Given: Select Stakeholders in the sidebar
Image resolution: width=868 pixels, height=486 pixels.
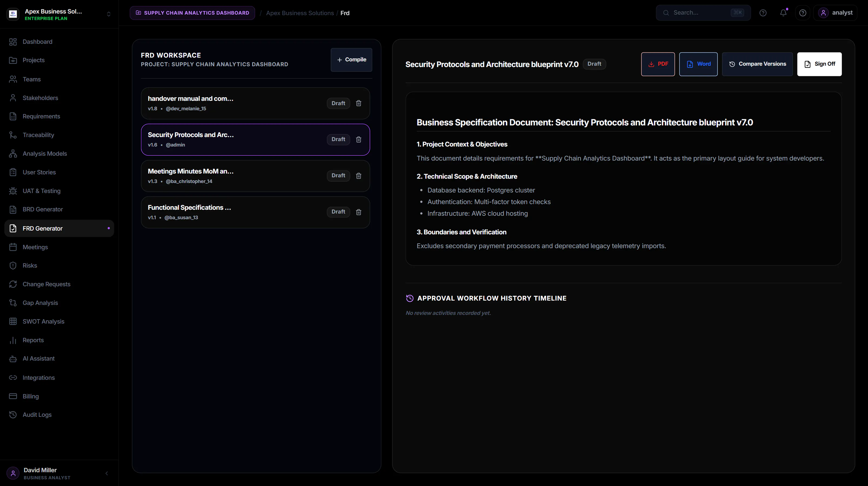Looking at the screenshot, I should click(x=59, y=98).
